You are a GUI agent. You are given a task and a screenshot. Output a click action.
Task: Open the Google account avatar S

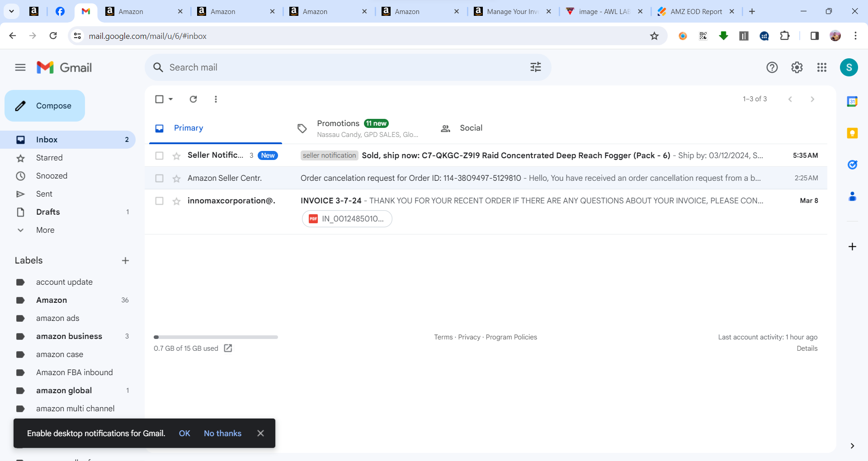(849, 67)
